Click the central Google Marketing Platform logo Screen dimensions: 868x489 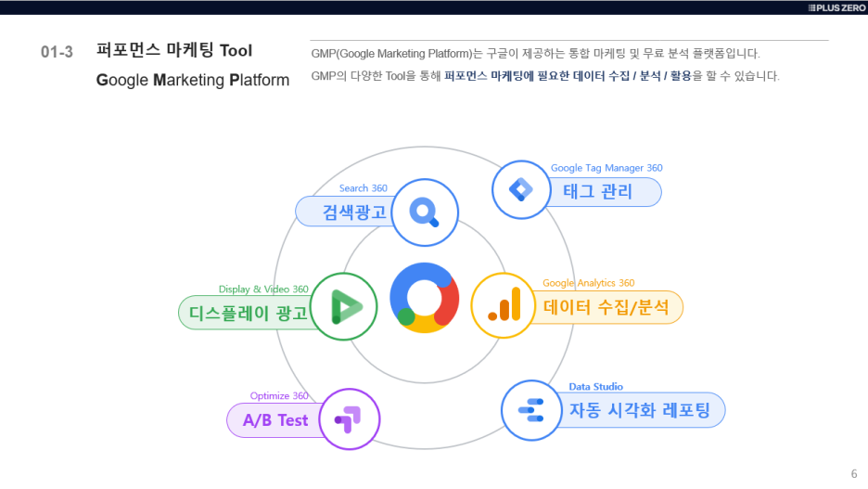point(425,298)
